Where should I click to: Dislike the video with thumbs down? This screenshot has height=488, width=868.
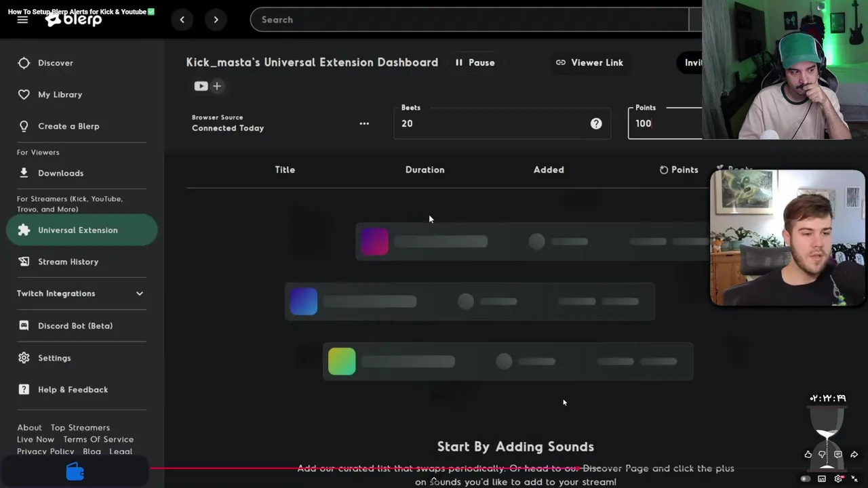click(x=823, y=455)
